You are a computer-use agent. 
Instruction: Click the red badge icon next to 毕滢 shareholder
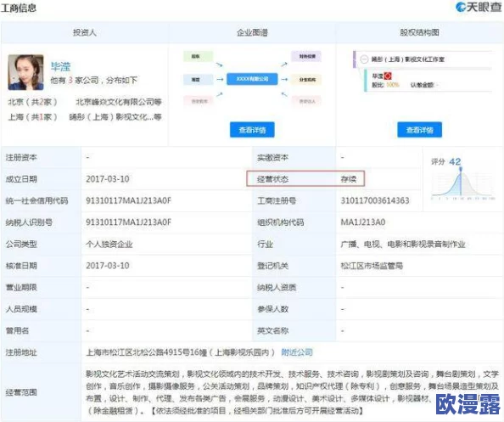(388, 76)
